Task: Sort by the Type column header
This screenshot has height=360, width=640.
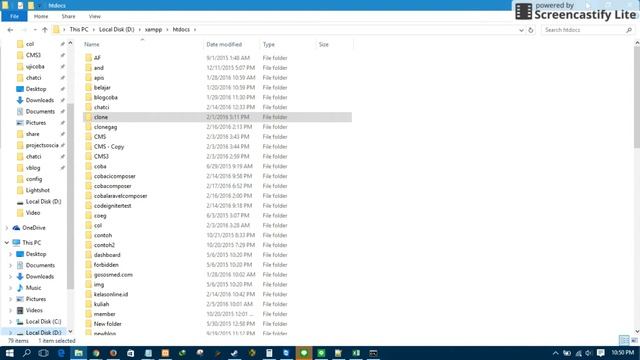Action: pos(287,44)
